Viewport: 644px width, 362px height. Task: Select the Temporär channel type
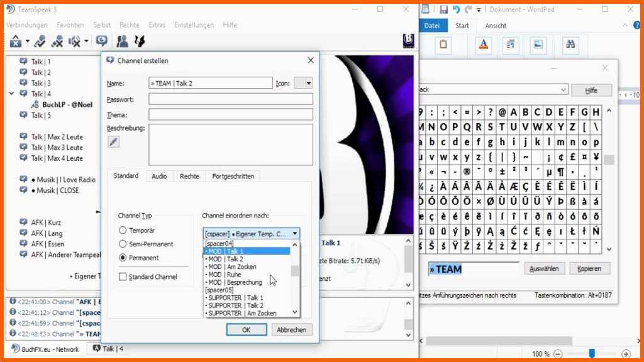tap(123, 231)
